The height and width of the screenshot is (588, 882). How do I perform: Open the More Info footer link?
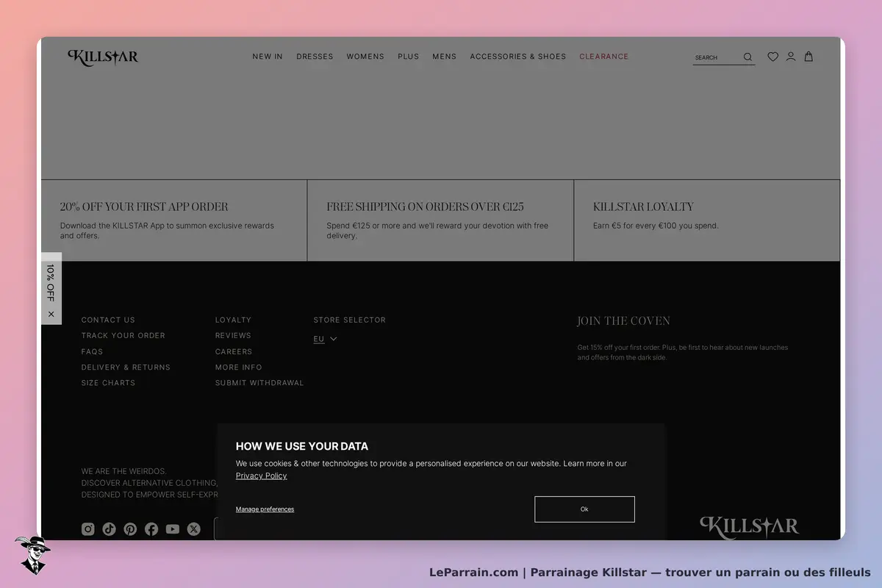[238, 367]
